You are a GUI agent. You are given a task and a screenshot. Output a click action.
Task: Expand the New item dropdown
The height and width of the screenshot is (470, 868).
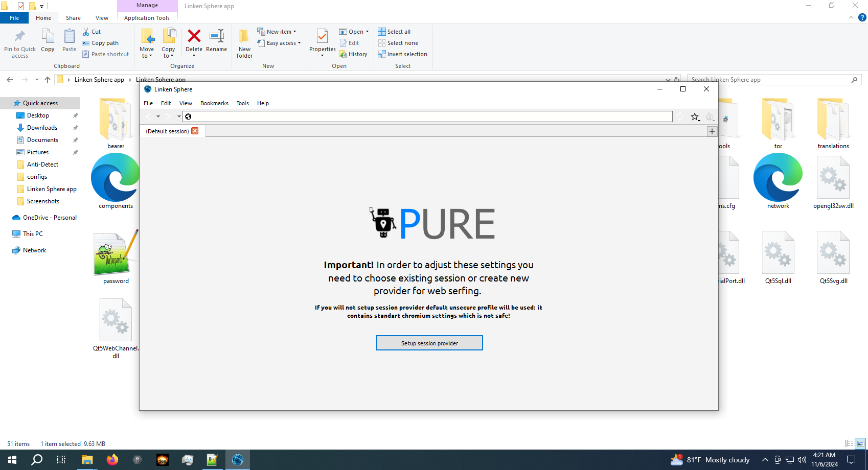(277, 32)
